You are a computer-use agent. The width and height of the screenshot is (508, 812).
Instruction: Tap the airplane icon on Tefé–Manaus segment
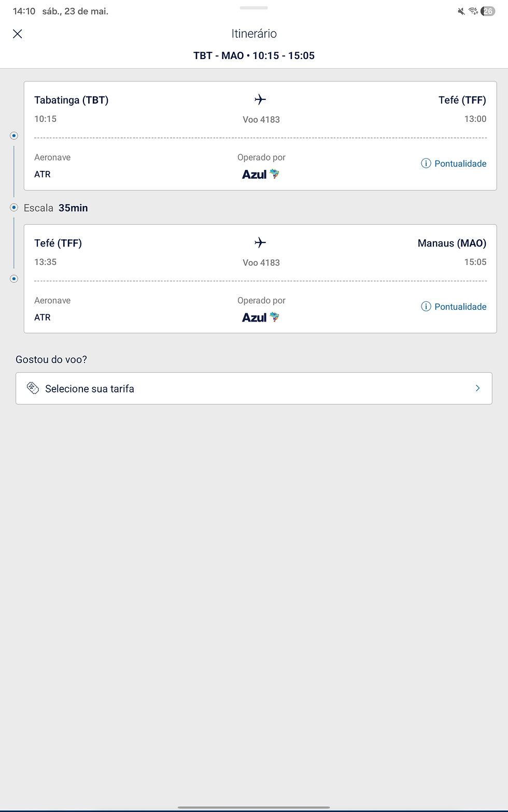tap(260, 242)
